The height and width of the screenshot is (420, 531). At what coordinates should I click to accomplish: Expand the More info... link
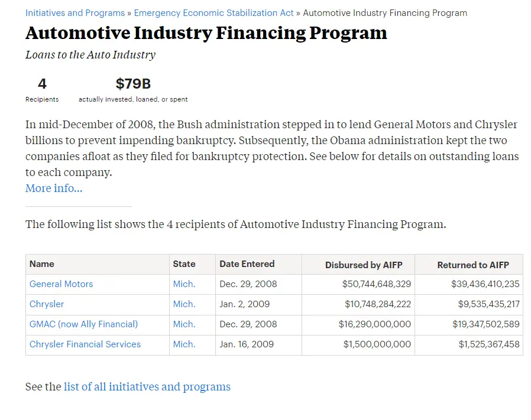54,188
